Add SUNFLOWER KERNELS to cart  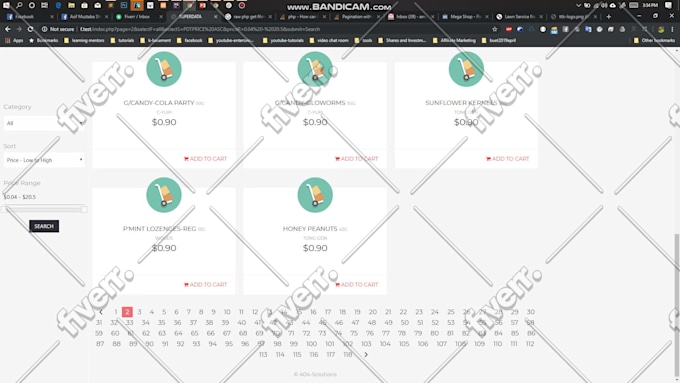507,159
